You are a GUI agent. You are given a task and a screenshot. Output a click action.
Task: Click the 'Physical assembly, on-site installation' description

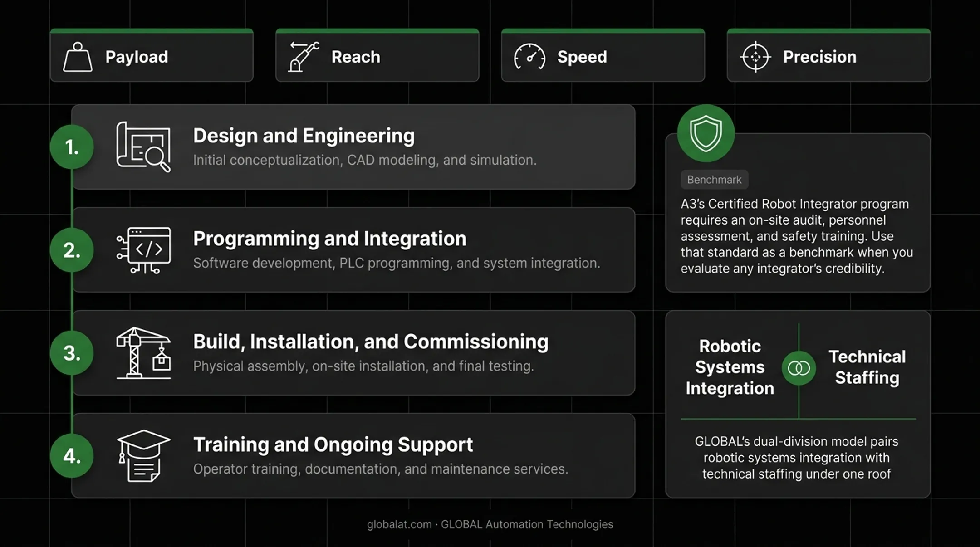point(363,366)
